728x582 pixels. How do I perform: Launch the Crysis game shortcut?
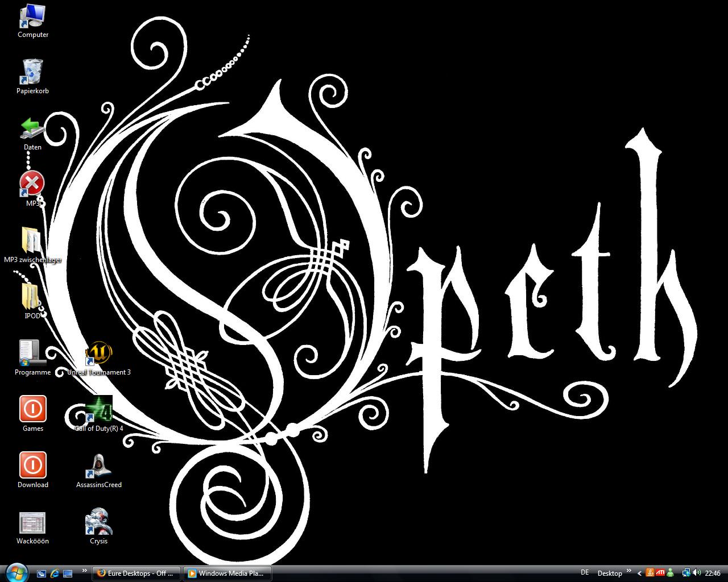tap(99, 527)
